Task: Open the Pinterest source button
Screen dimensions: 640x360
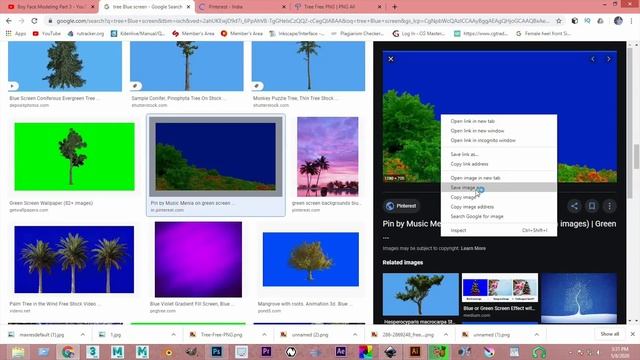Action: point(402,206)
